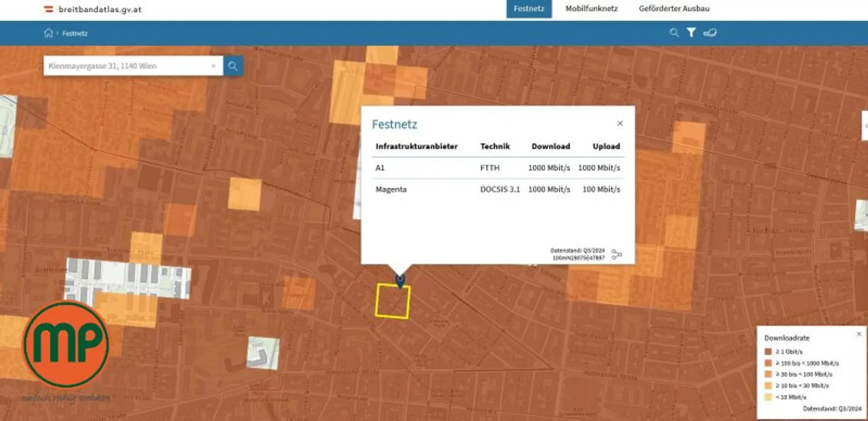868x421 pixels.
Task: Click the 10 to 30 Mbit/s legend swatch
Action: [x=768, y=386]
